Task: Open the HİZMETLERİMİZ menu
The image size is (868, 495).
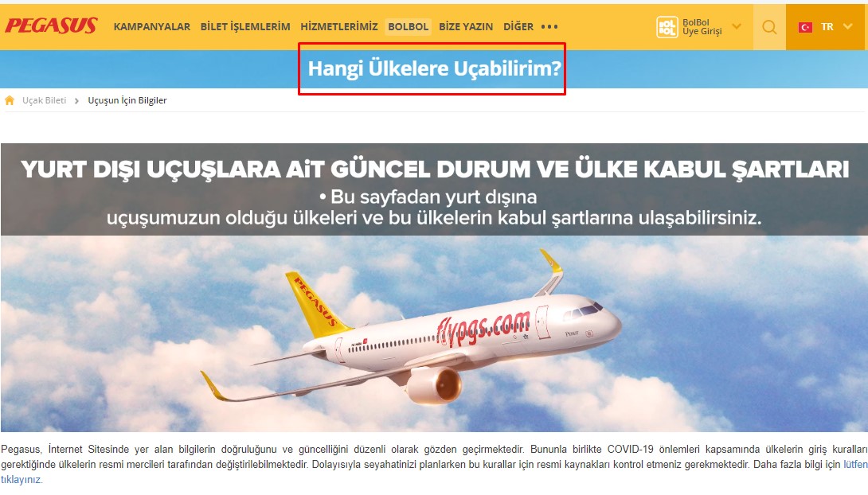Action: tap(338, 26)
